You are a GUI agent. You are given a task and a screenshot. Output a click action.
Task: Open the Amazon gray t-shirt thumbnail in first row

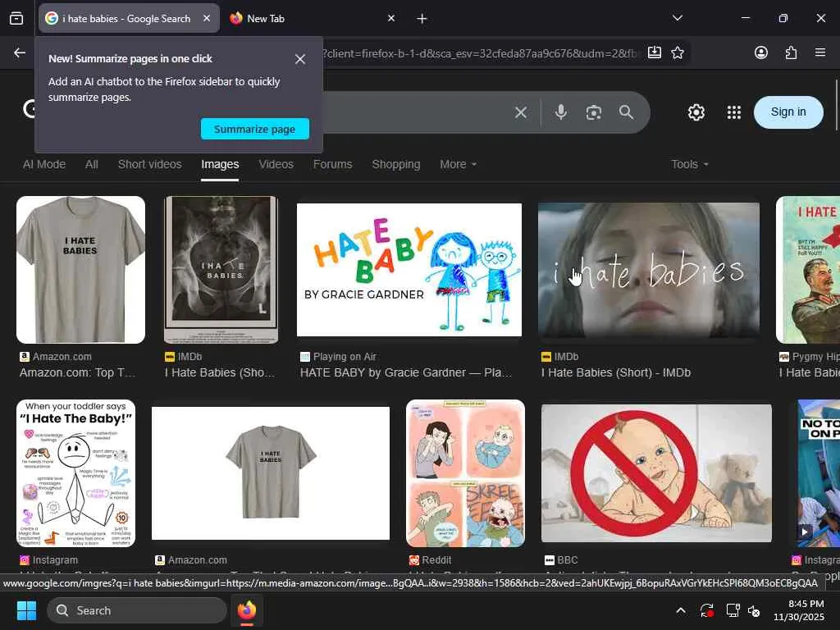pyautogui.click(x=81, y=269)
